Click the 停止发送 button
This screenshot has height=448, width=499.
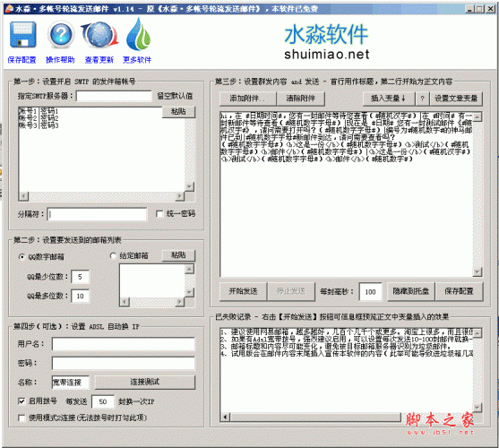click(291, 291)
